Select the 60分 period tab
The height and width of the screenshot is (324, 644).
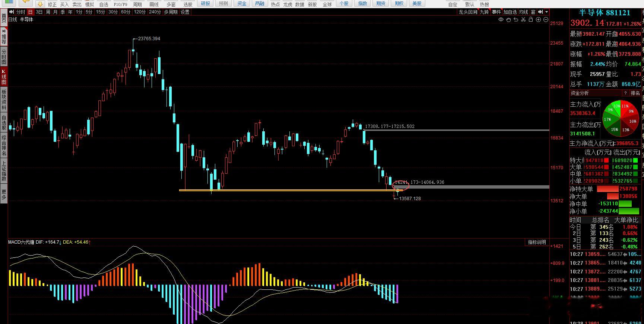click(x=126, y=12)
